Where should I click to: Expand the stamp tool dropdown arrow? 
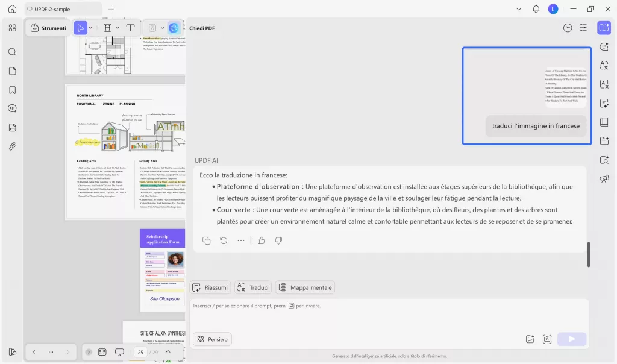(x=162, y=28)
